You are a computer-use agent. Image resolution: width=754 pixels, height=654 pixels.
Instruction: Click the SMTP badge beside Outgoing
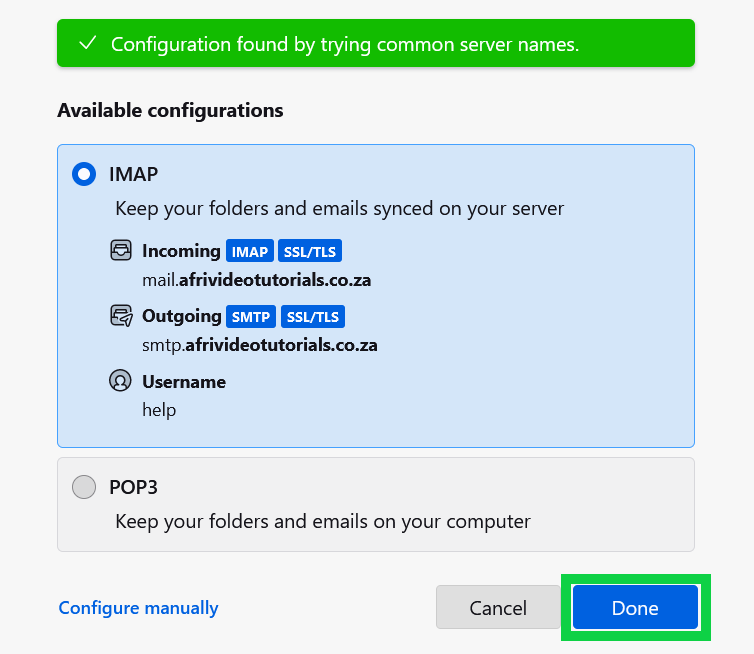tap(251, 317)
